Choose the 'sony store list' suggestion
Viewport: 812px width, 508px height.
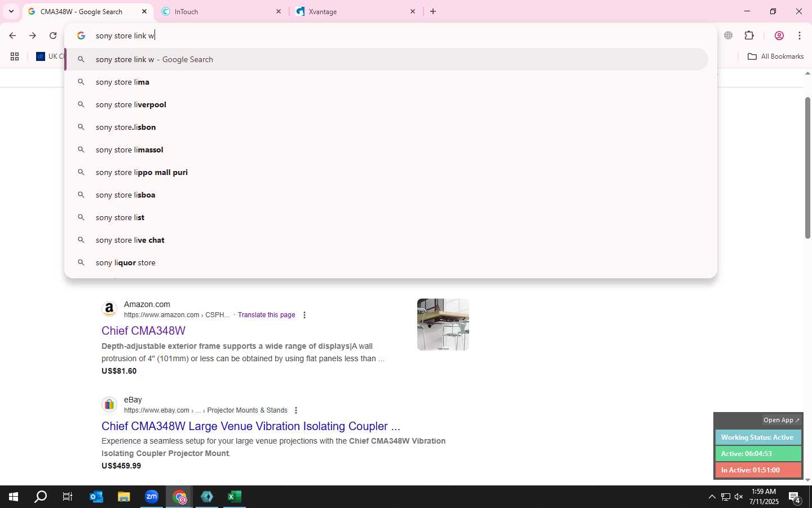[x=386, y=217]
